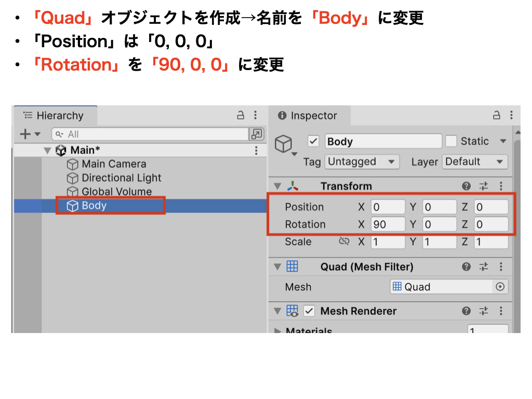The width and height of the screenshot is (532, 399).
Task: Collapse the Transform component foldout
Action: click(x=277, y=187)
